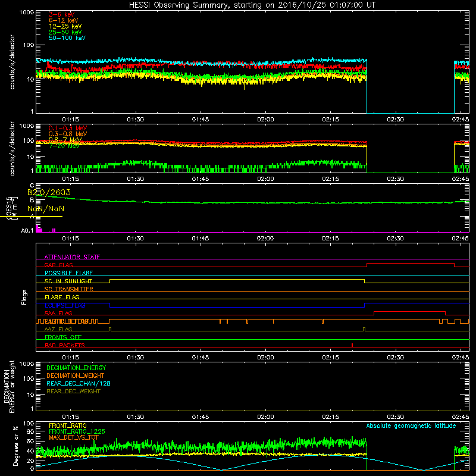Select the red 3-6 keV legend label
Viewport: 476px width, 476px height.
coord(62,14)
